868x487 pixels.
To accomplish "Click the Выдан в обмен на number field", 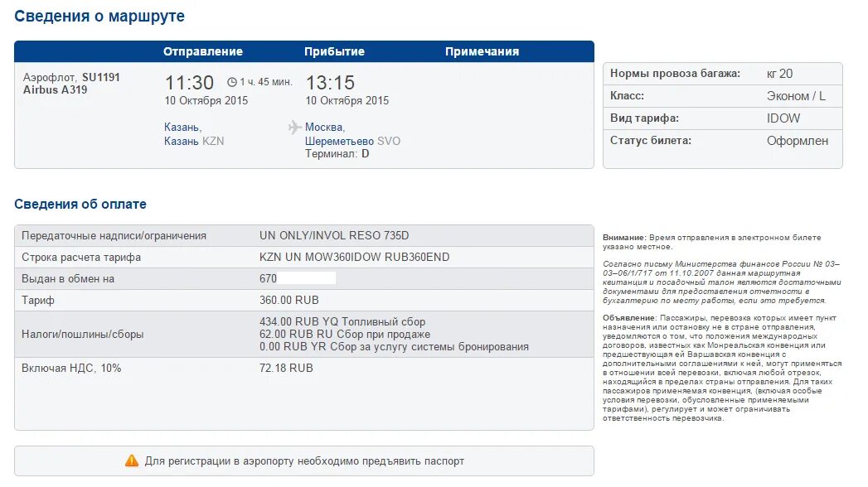I will click(x=298, y=279).
